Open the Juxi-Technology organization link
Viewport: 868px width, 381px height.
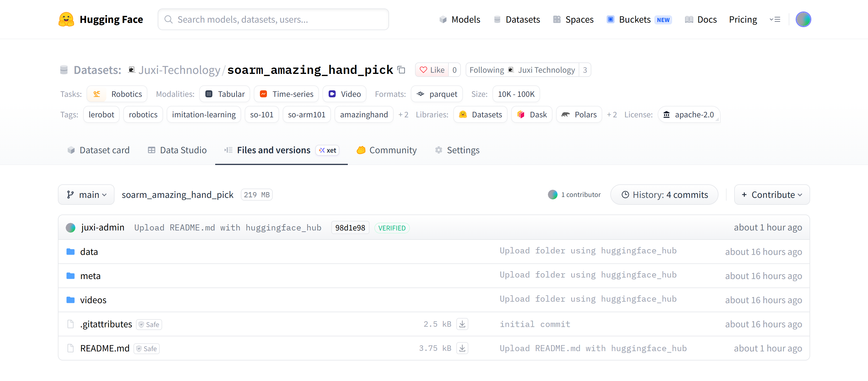tap(179, 70)
